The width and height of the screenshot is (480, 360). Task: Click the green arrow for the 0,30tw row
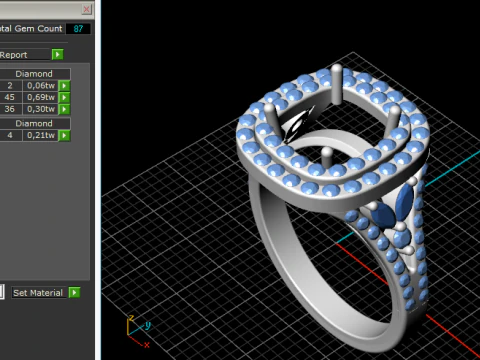(x=64, y=109)
